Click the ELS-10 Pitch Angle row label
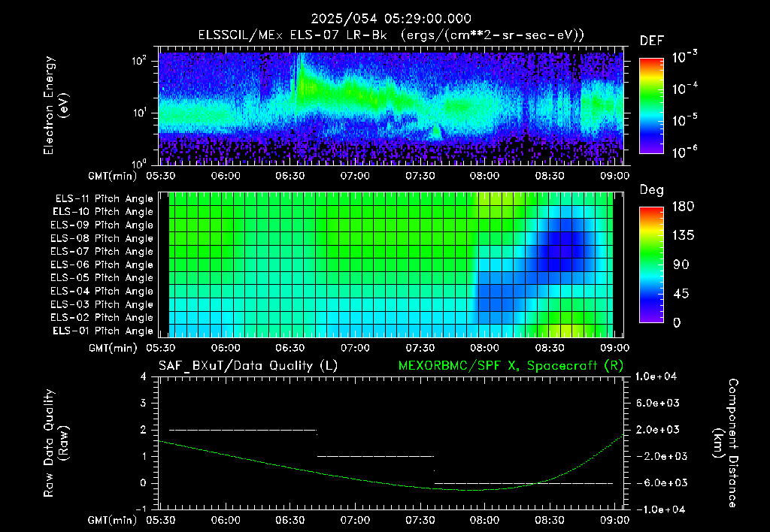Screen dimensions: 770x532 click(103, 212)
